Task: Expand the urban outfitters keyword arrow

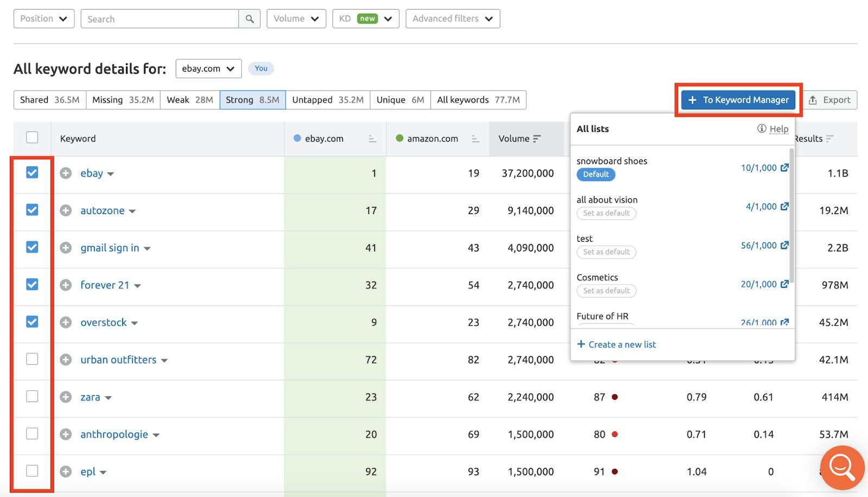Action: click(x=164, y=361)
